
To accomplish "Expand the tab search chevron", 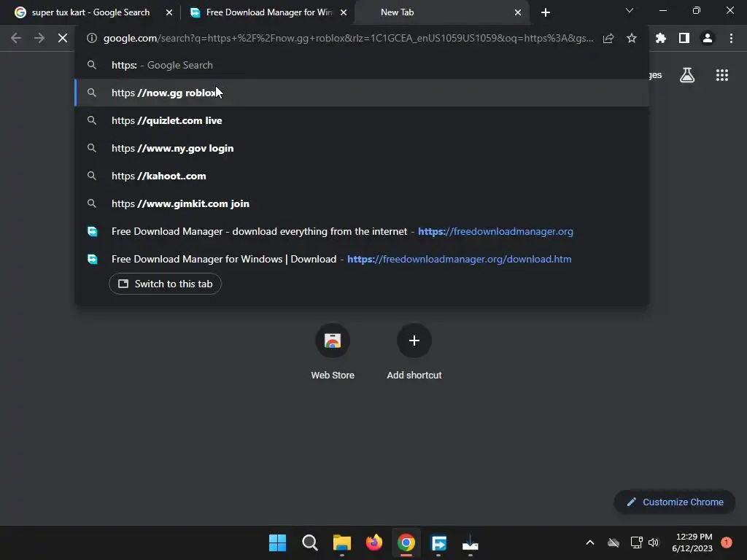I will tap(630, 10).
